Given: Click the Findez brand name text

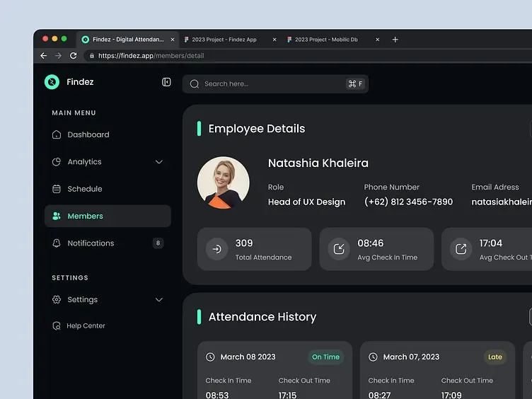Looking at the screenshot, I should click(x=80, y=82).
